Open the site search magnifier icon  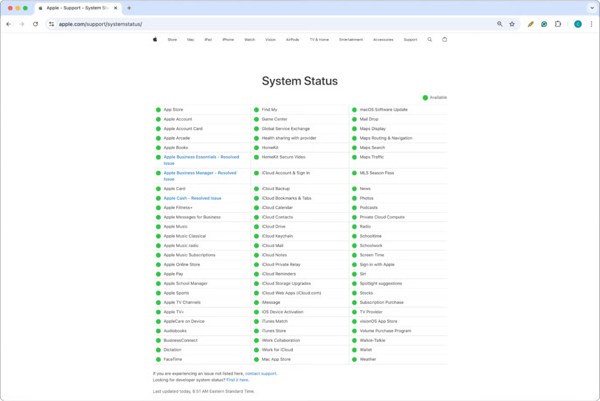[430, 39]
